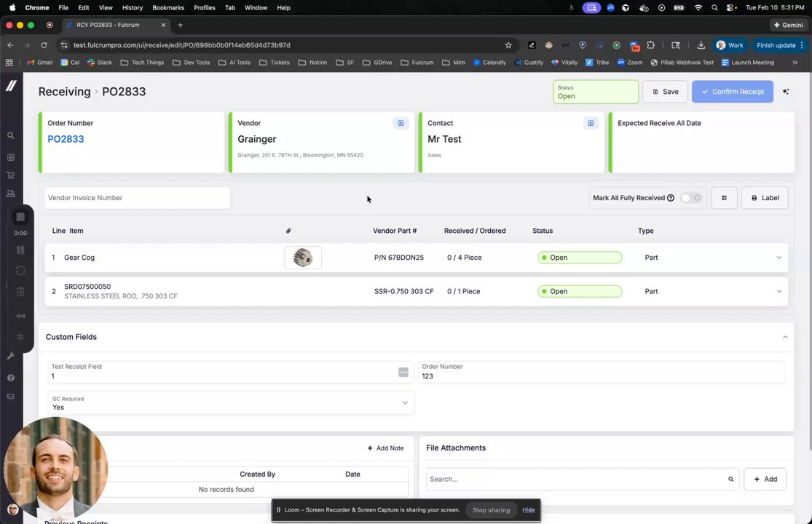
Task: Open Chrome downloads icon
Action: [x=701, y=45]
